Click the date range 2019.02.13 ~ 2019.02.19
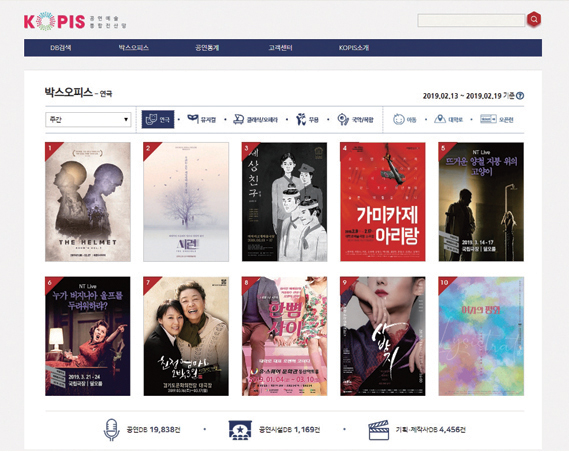Viewport: 569px width, 452px height. point(462,96)
